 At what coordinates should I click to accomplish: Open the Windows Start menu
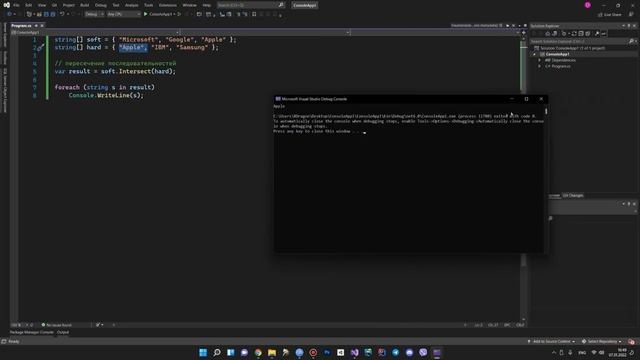[x=203, y=353]
